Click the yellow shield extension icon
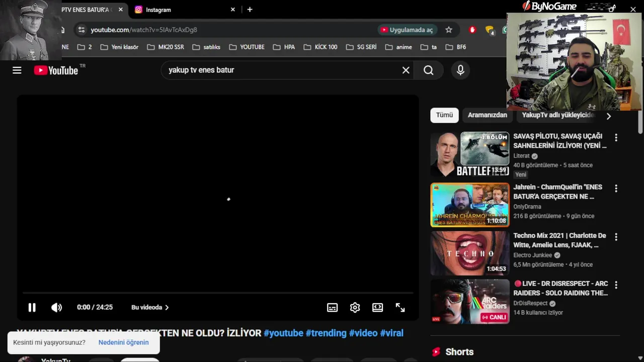Image resolution: width=644 pixels, height=362 pixels. (489, 30)
